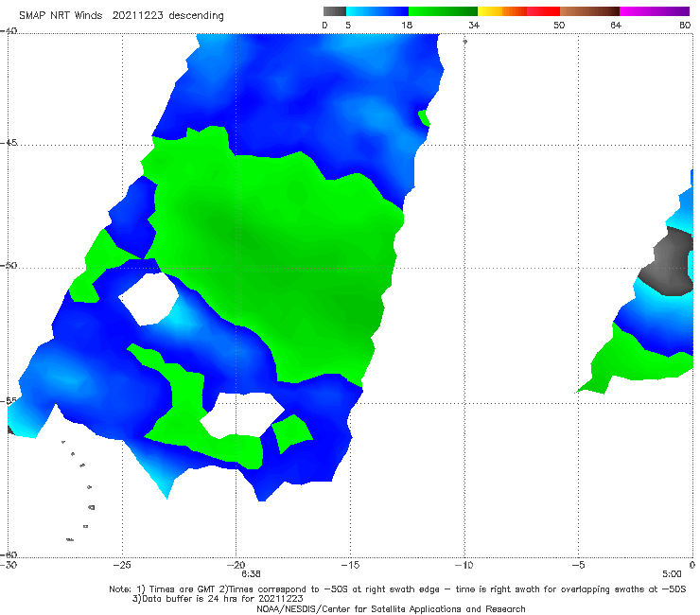
Task: Click the "64" label under the color bar
Action: coord(616,25)
